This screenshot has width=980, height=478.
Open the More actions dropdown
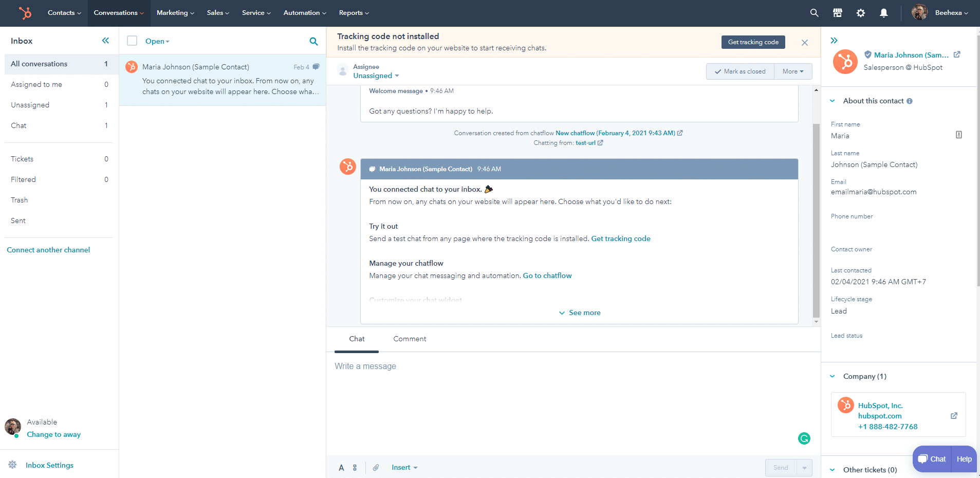point(793,71)
